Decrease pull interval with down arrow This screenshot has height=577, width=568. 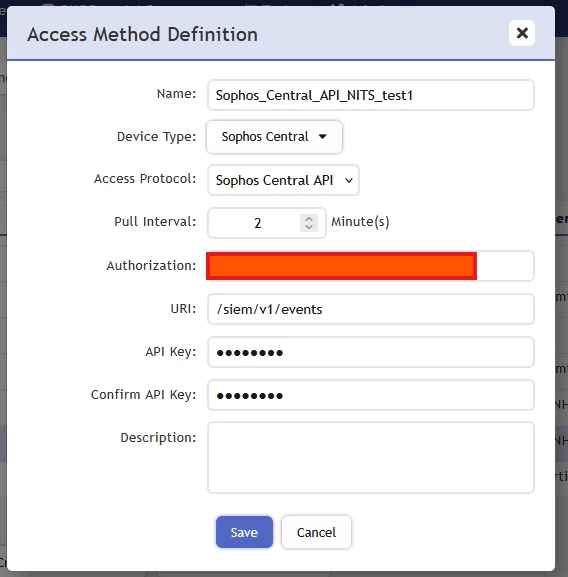point(309,227)
